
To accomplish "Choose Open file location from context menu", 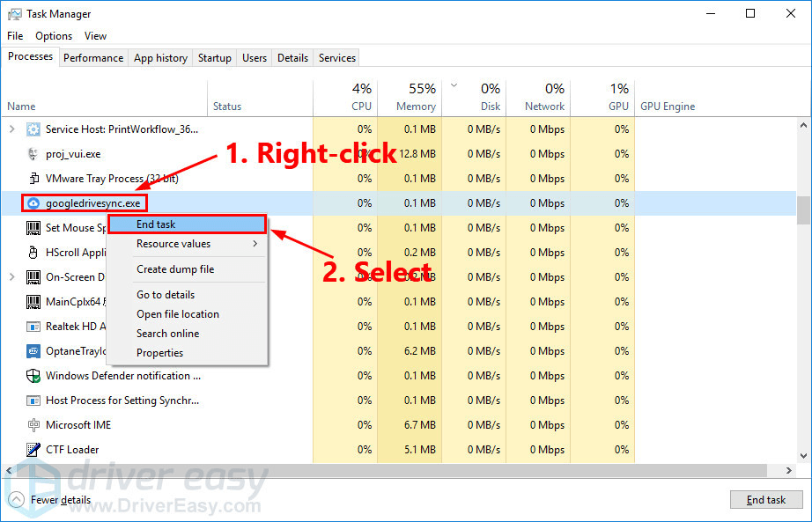I will [177, 314].
